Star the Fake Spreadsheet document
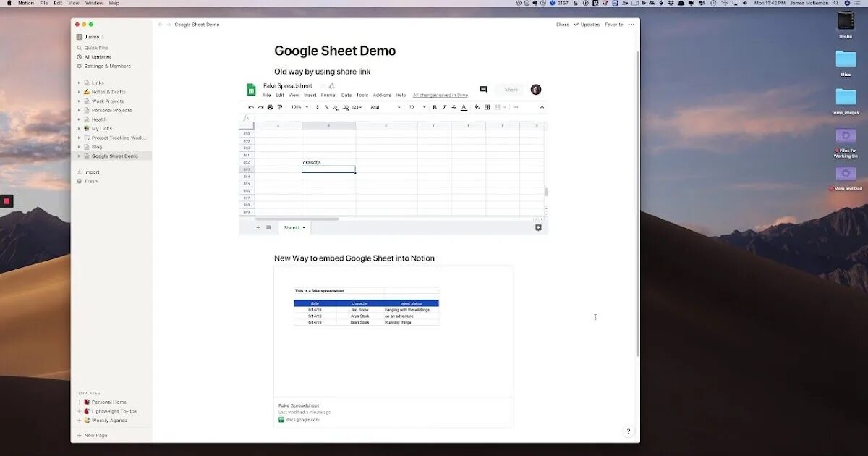The width and height of the screenshot is (868, 456). point(323,86)
